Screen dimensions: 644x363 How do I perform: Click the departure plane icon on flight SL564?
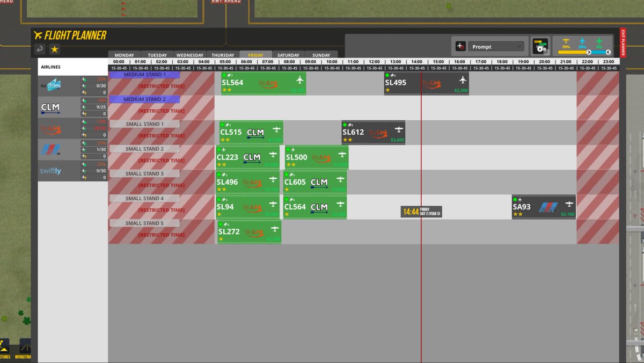(299, 79)
